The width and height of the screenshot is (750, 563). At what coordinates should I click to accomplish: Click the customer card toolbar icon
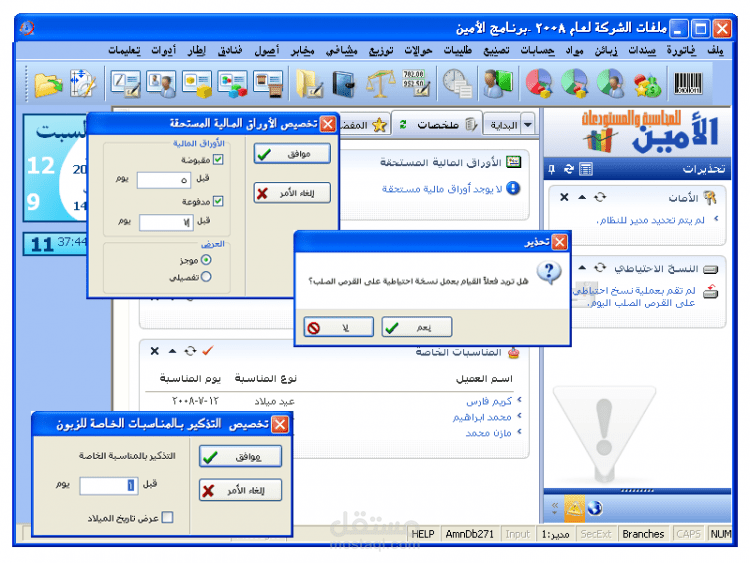point(161,84)
